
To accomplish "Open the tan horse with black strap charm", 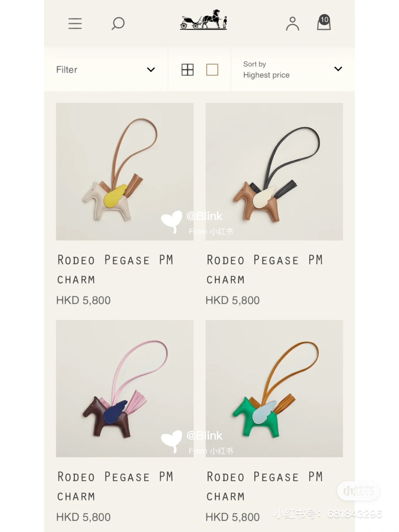I will [x=274, y=171].
